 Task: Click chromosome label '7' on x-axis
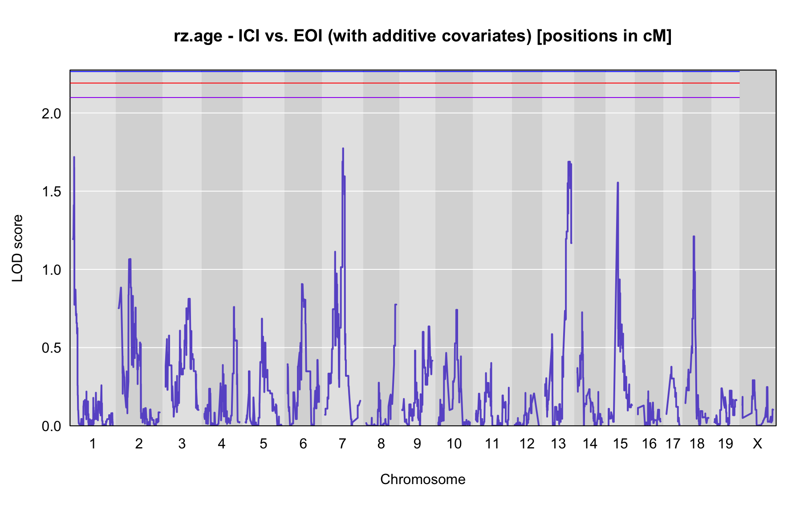pos(342,444)
